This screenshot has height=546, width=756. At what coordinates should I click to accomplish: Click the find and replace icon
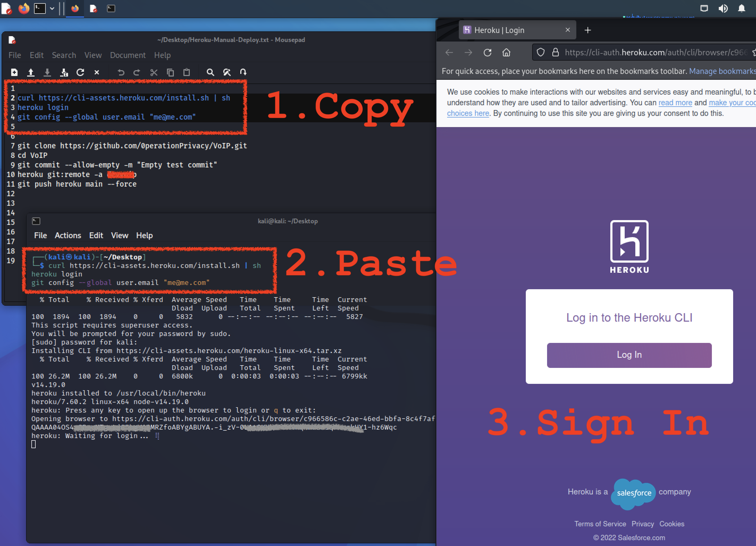[227, 72]
